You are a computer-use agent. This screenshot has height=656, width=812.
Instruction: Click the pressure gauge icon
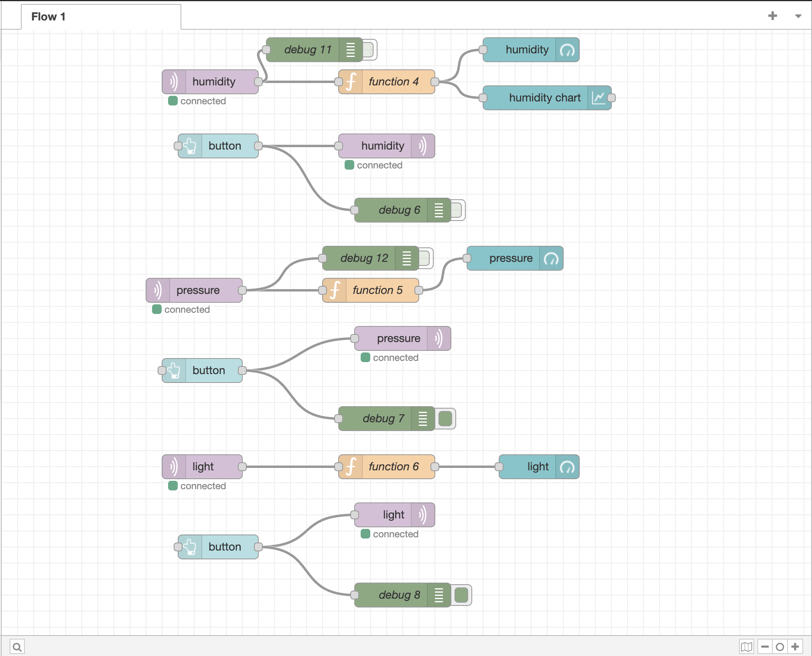click(551, 258)
